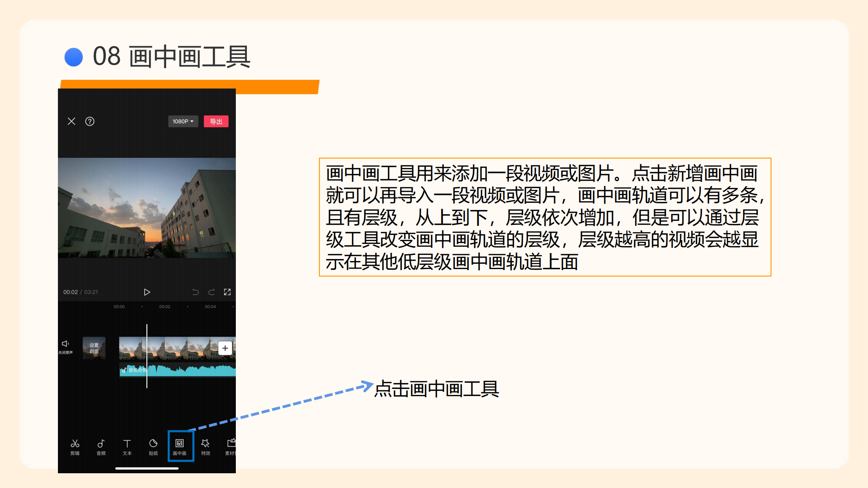Add clip with the plus button
This screenshot has height=488, width=868.
point(225,348)
